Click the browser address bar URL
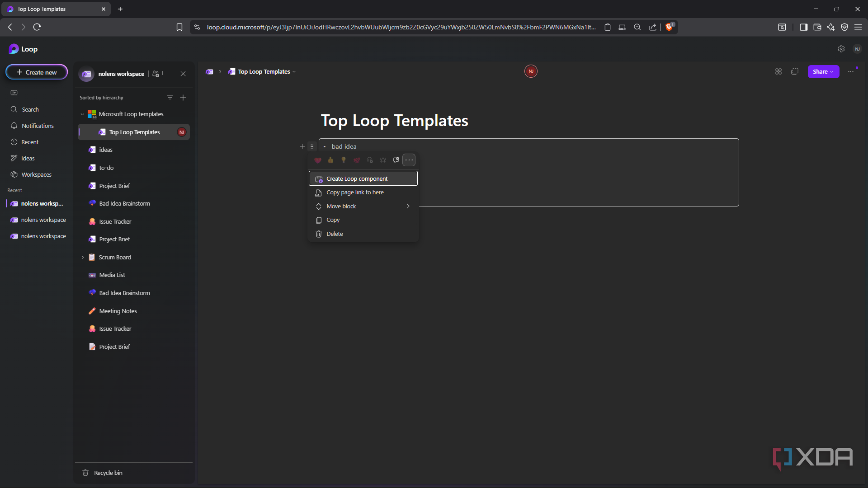The height and width of the screenshot is (488, 868). coord(401,27)
